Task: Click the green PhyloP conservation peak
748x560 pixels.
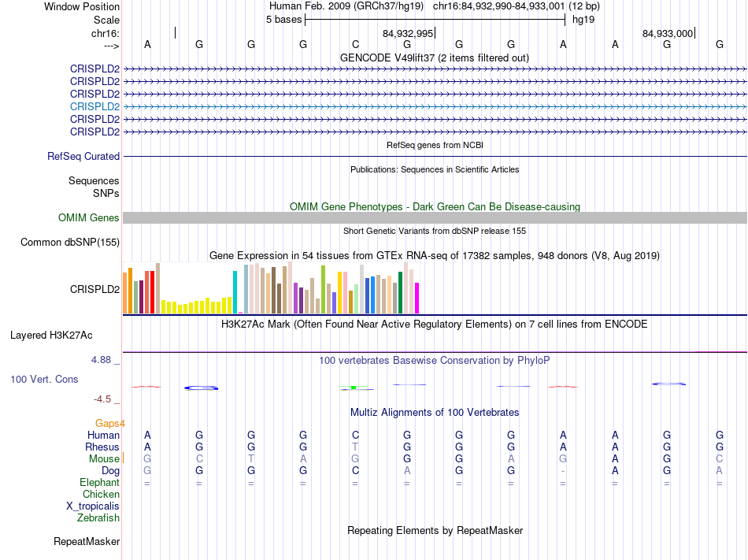Action: [354, 387]
